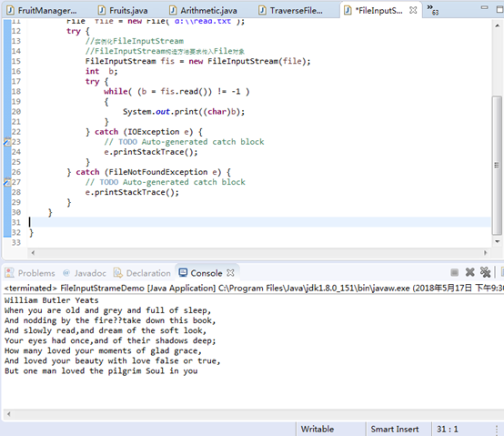Image resolution: width=504 pixels, height=436 pixels.
Task: Click the Smart Insert status field
Action: pos(395,429)
